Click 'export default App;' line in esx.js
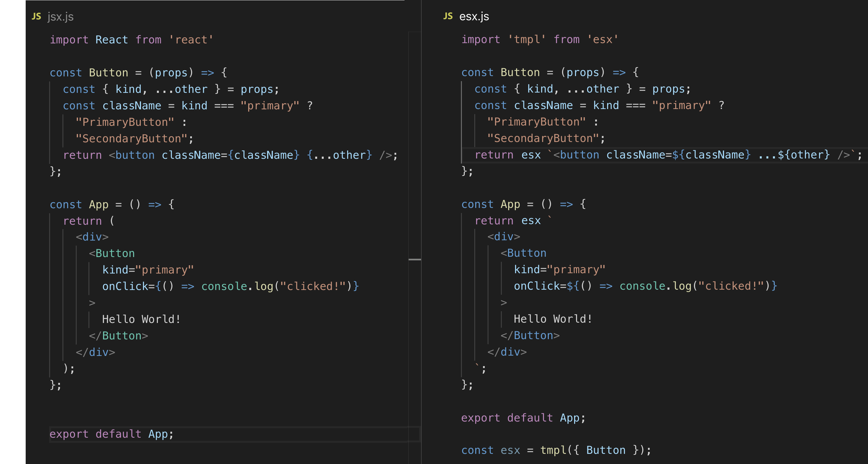868x464 pixels. (x=523, y=418)
